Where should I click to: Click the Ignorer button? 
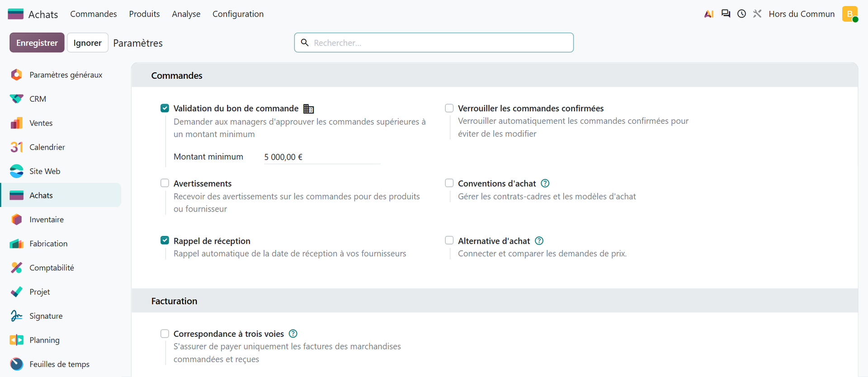coord(88,42)
